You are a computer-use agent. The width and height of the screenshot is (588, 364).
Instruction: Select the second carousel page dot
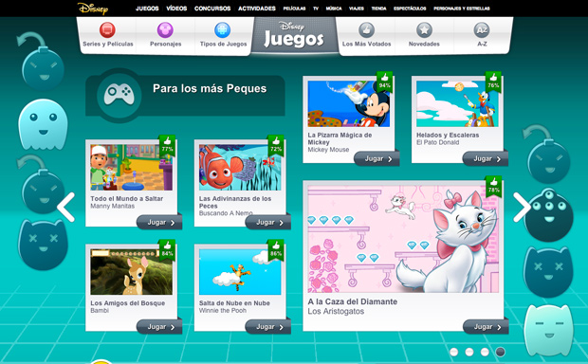pyautogui.click(x=469, y=352)
